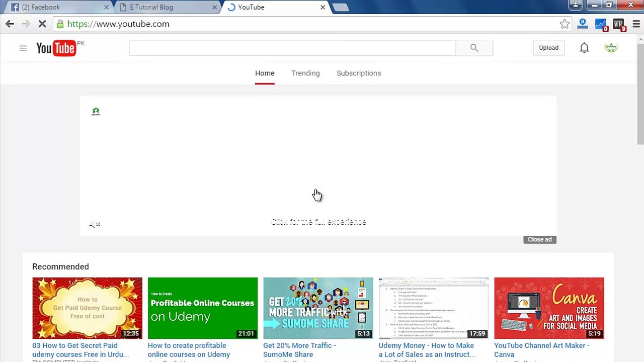Open the Canva channel art thumbnail

(549, 308)
